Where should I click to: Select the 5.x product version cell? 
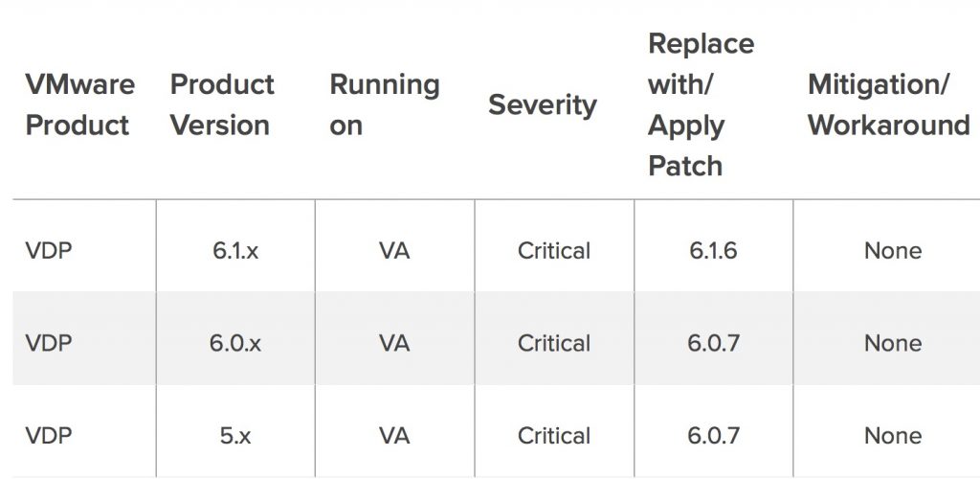click(x=235, y=436)
